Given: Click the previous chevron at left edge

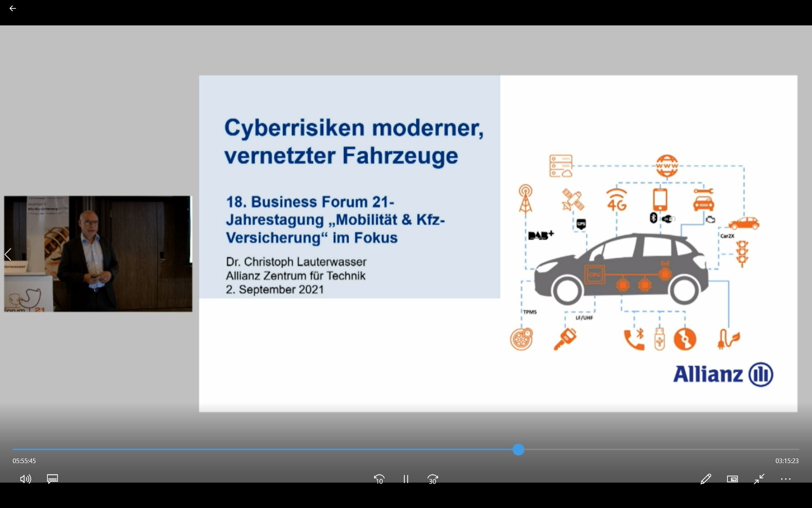Looking at the screenshot, I should pos(8,254).
